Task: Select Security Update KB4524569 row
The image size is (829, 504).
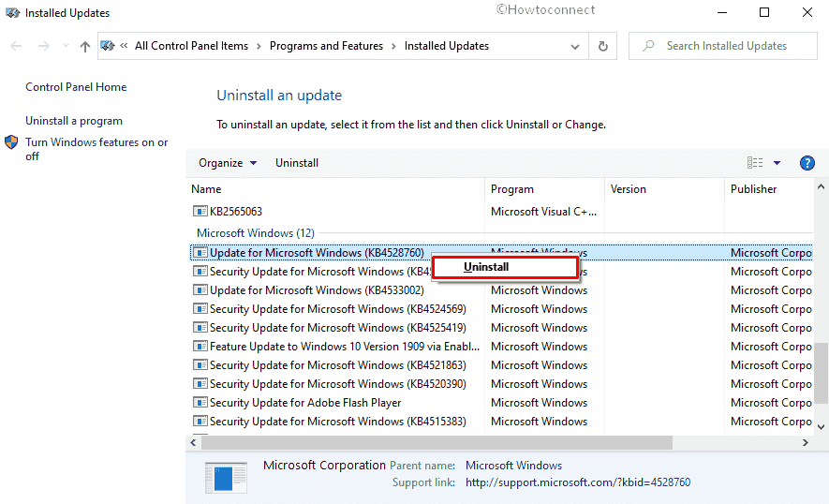Action: tap(500, 309)
